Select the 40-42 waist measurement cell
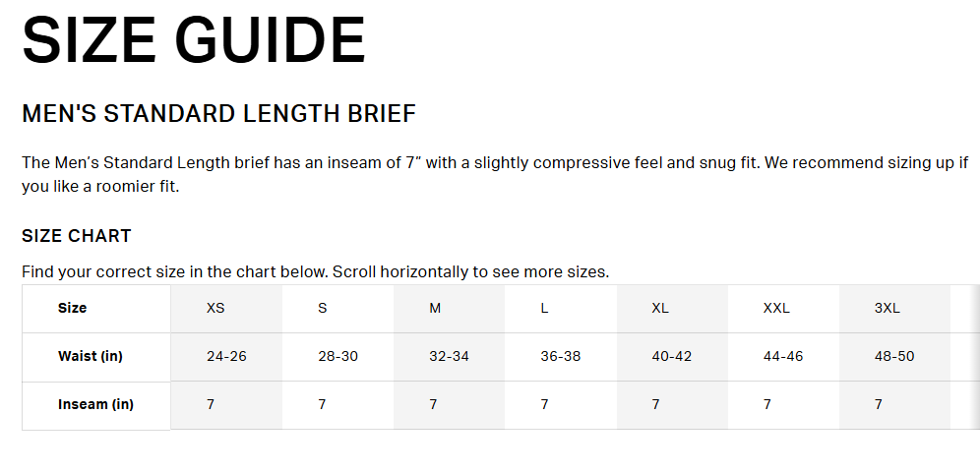This screenshot has width=980, height=473. [x=672, y=356]
